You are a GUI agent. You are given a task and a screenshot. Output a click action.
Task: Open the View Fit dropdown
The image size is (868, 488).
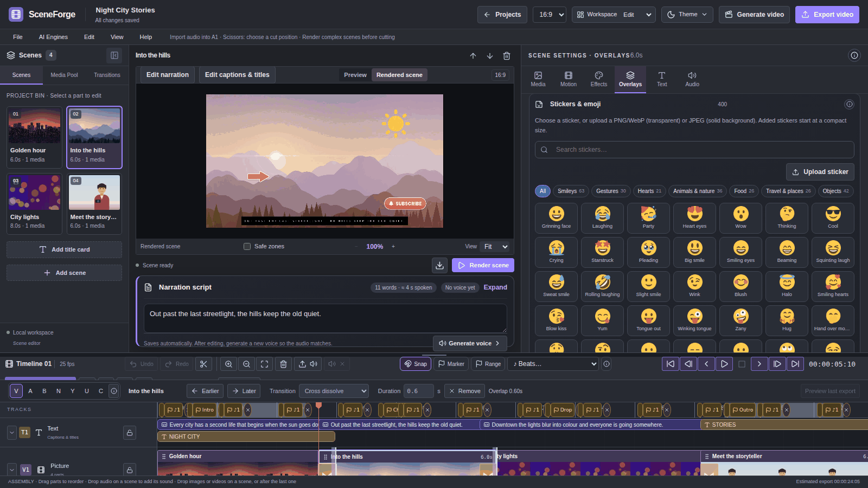pos(496,246)
